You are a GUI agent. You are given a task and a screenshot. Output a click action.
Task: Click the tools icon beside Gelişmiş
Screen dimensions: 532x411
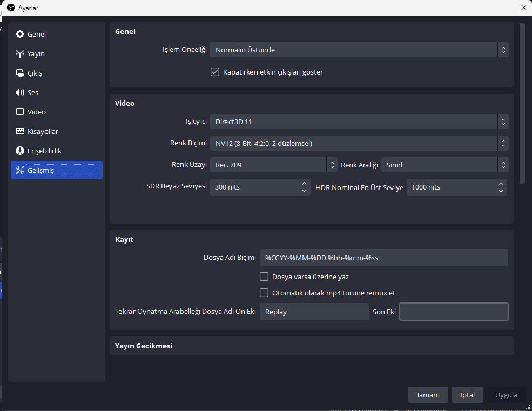(x=20, y=171)
